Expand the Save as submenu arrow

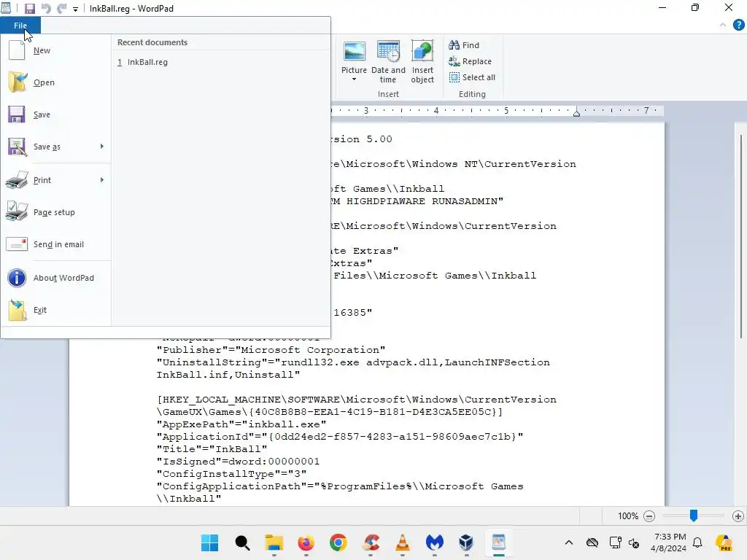pos(102,146)
